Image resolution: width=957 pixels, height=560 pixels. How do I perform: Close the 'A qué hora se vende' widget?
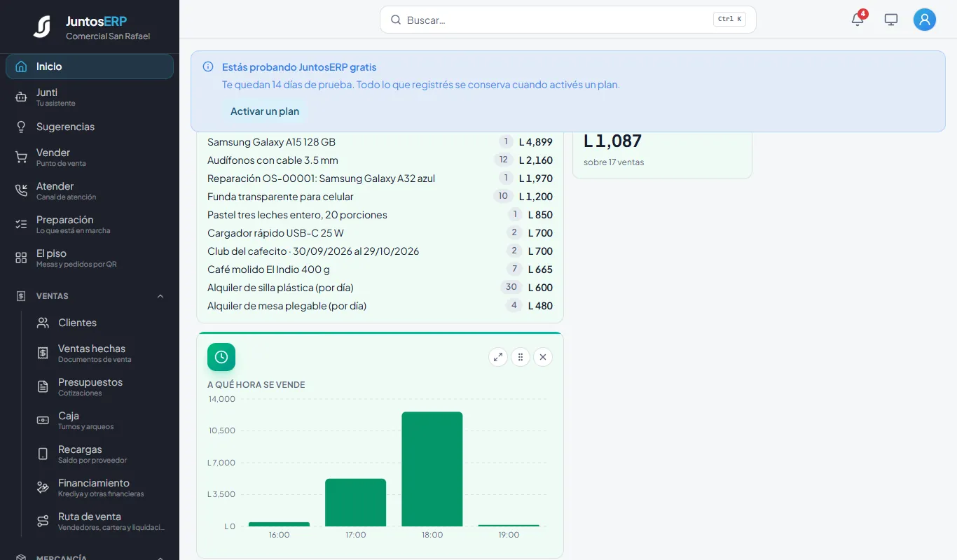point(543,357)
